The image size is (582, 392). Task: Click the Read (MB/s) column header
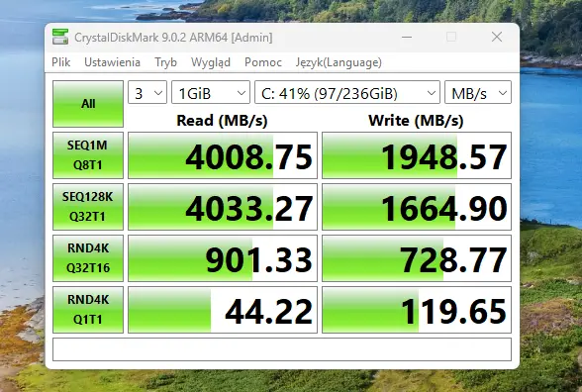222,121
